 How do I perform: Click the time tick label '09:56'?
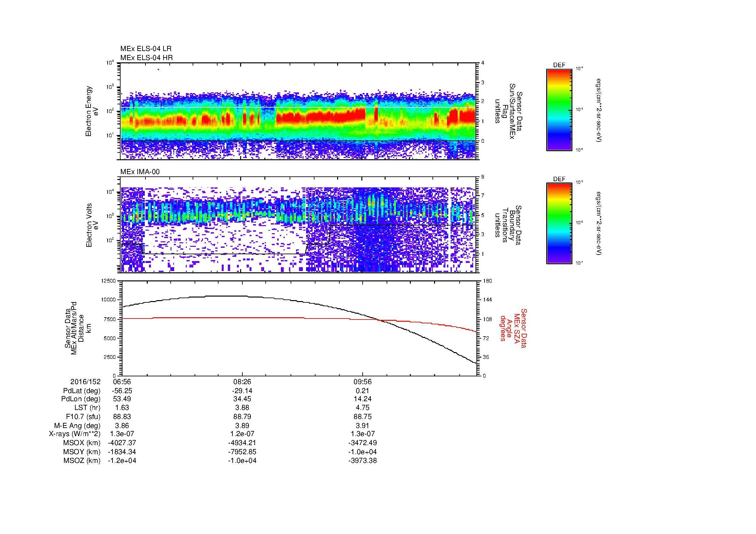click(362, 382)
